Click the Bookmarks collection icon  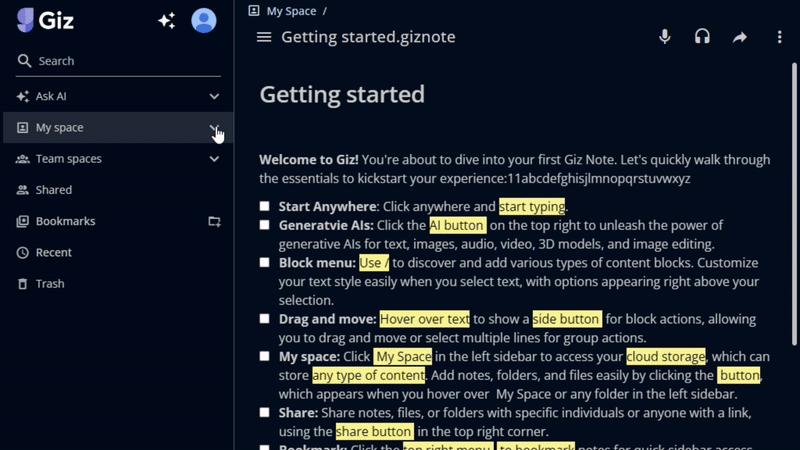(22, 221)
